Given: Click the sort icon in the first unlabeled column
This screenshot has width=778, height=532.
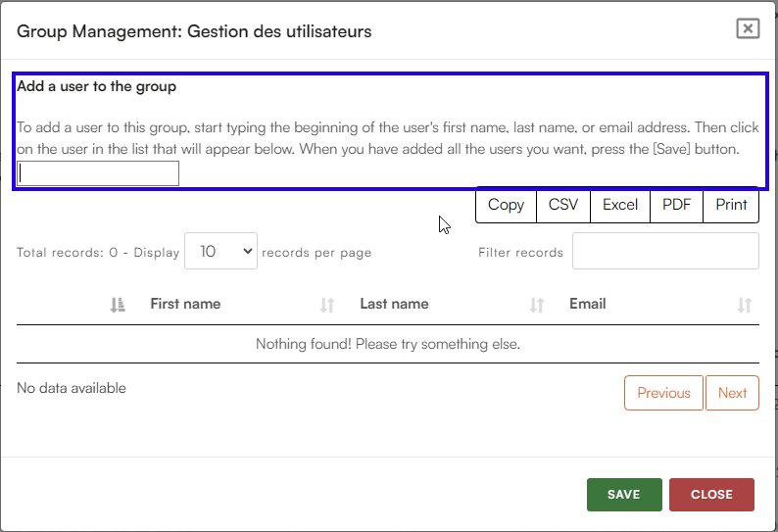Looking at the screenshot, I should click(118, 305).
